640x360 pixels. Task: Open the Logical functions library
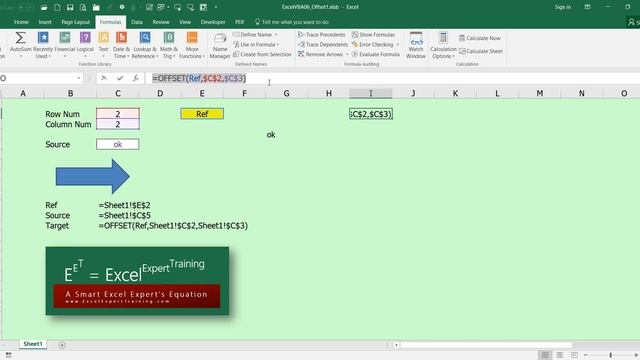coord(85,45)
